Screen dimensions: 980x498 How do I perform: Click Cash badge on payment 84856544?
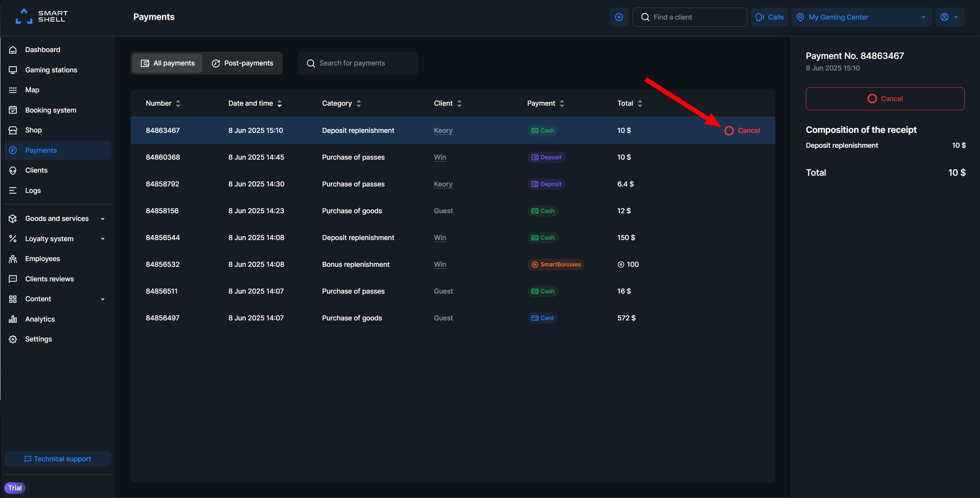coord(543,238)
